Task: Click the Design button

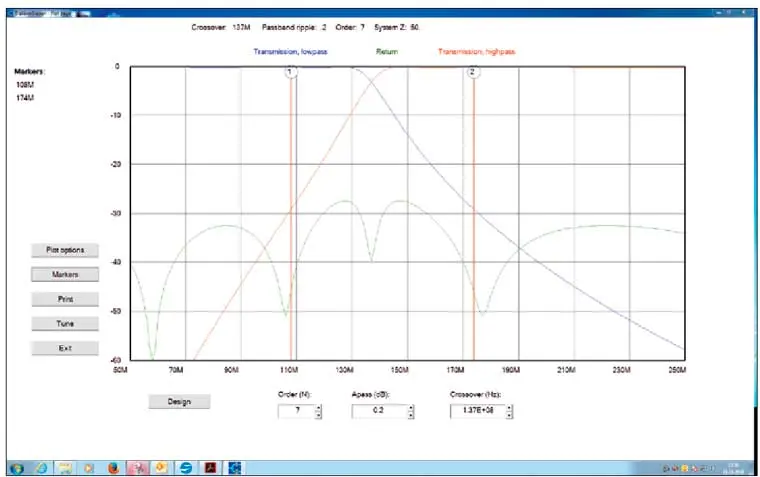Action: point(179,402)
